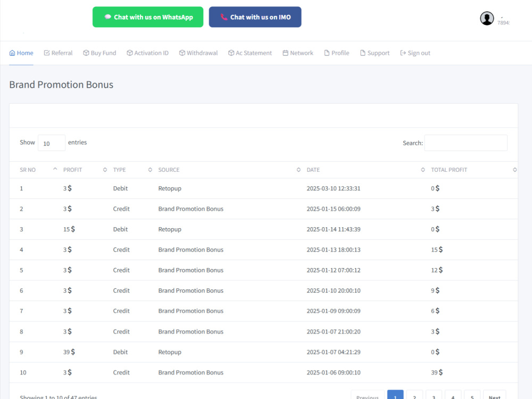Click the SR NO column header

tap(28, 170)
